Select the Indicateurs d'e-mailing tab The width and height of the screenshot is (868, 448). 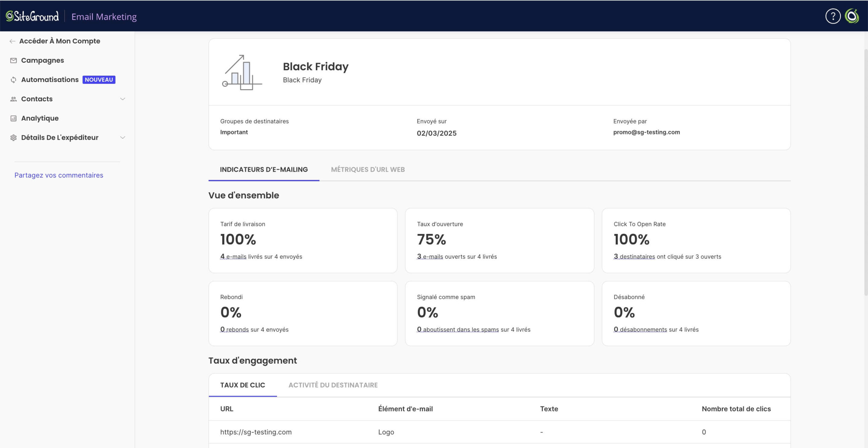tap(264, 170)
